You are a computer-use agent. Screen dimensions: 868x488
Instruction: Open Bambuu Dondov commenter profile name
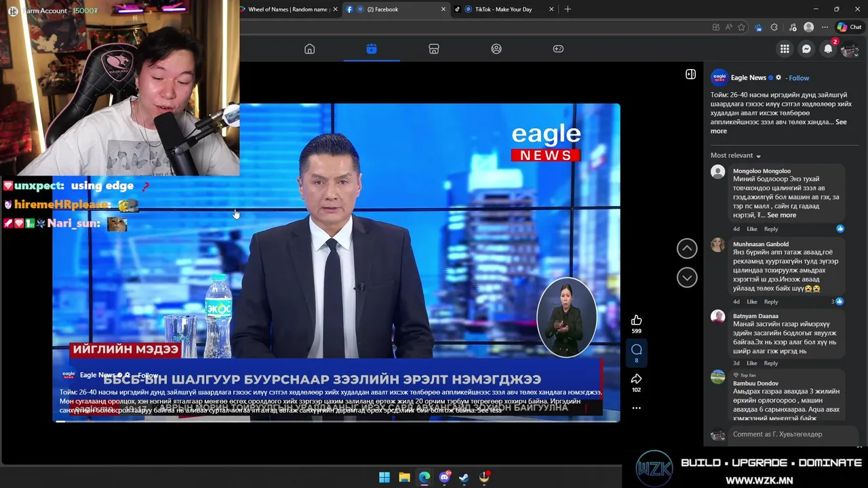click(755, 384)
